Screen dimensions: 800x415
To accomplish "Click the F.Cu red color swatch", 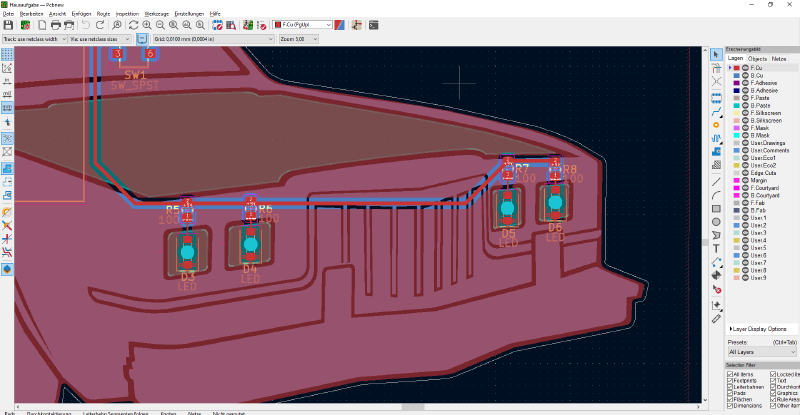I will coord(737,68).
